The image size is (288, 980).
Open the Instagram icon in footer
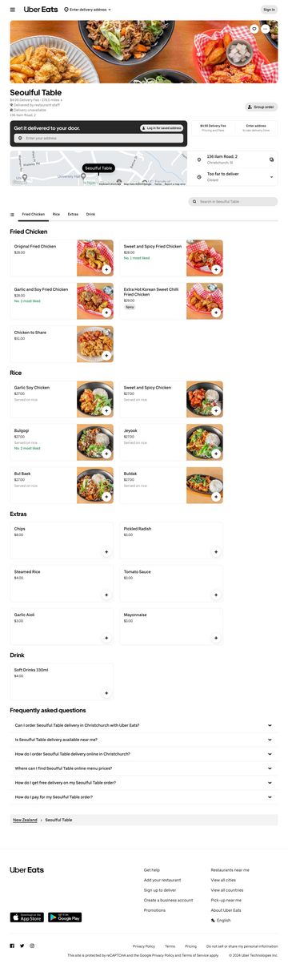click(32, 946)
